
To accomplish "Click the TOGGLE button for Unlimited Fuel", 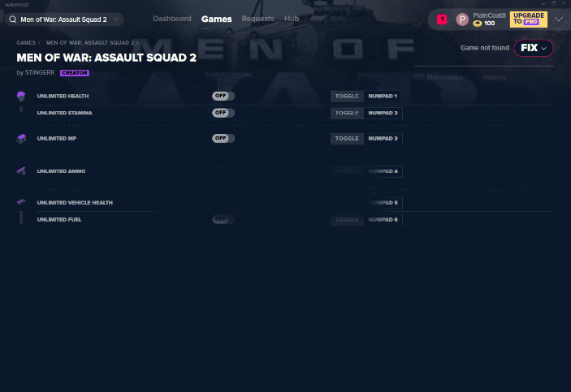I will coord(347,219).
